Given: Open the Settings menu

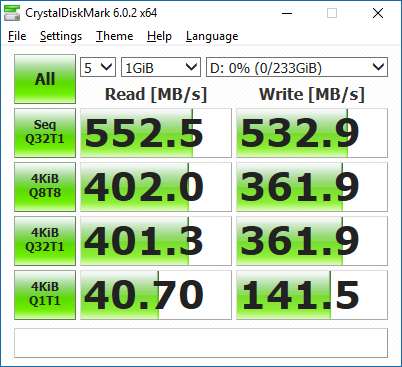Looking at the screenshot, I should (61, 36).
